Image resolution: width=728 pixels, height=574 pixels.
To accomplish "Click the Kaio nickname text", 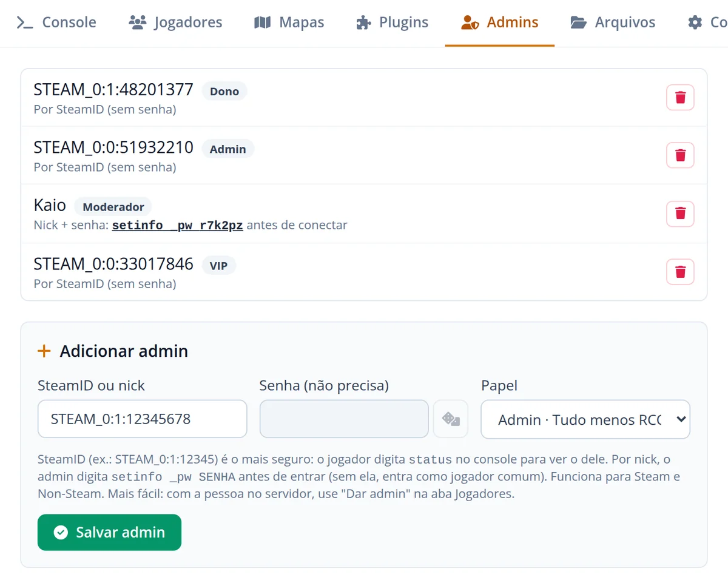I will [50, 206].
